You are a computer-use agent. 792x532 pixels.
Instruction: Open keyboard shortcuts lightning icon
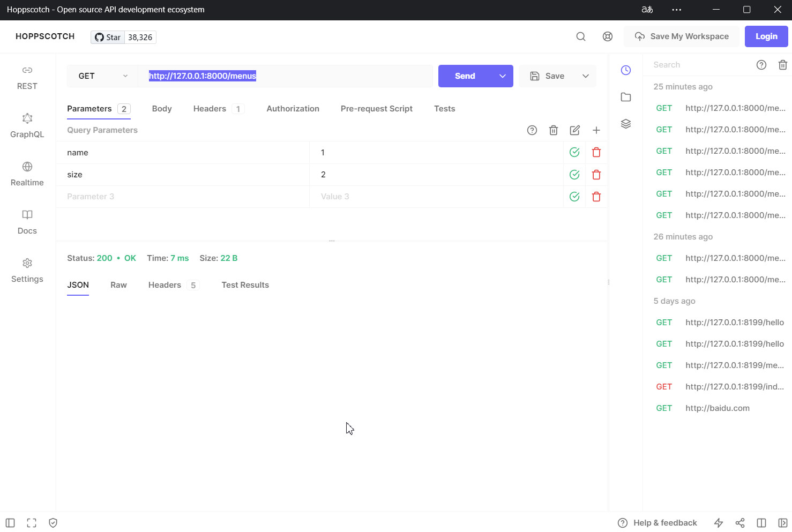point(719,523)
